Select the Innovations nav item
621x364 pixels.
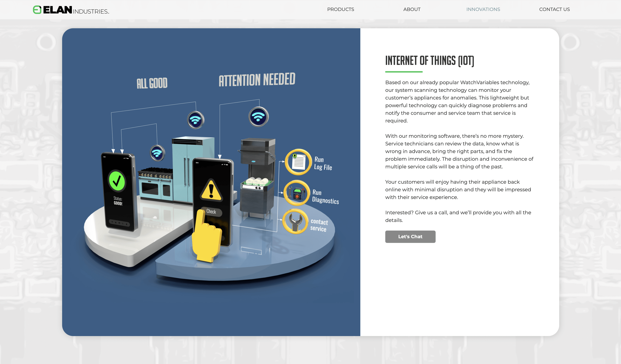click(483, 9)
